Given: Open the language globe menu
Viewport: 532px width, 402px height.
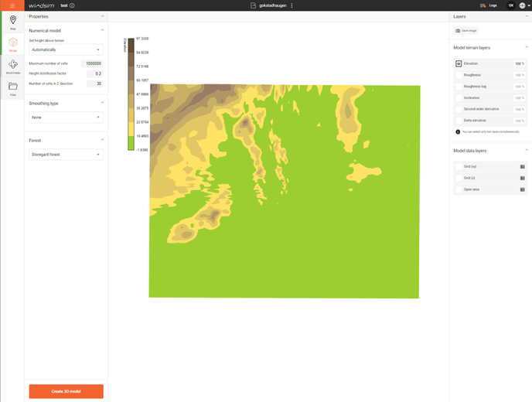Looking at the screenshot, I should (523, 5).
